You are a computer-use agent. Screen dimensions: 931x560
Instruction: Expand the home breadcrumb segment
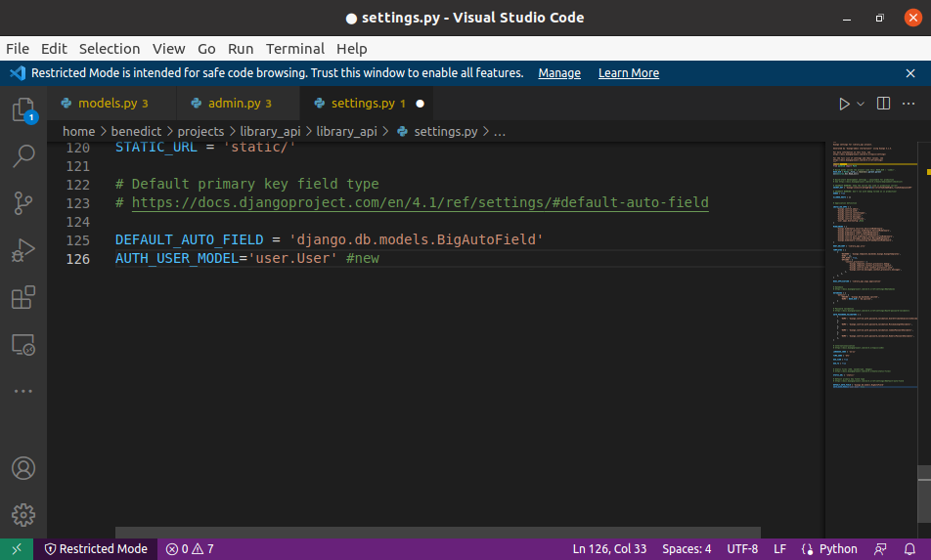pos(78,131)
